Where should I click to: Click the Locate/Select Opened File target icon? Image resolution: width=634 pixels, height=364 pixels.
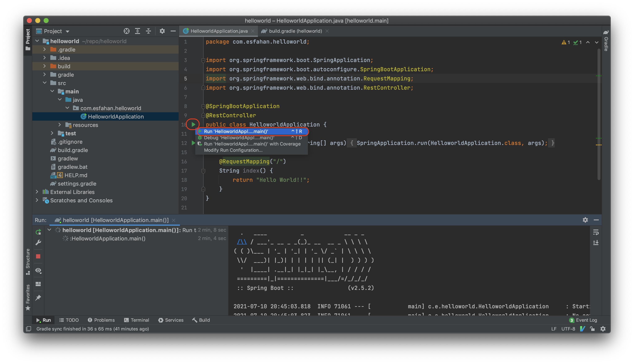pyautogui.click(x=127, y=31)
